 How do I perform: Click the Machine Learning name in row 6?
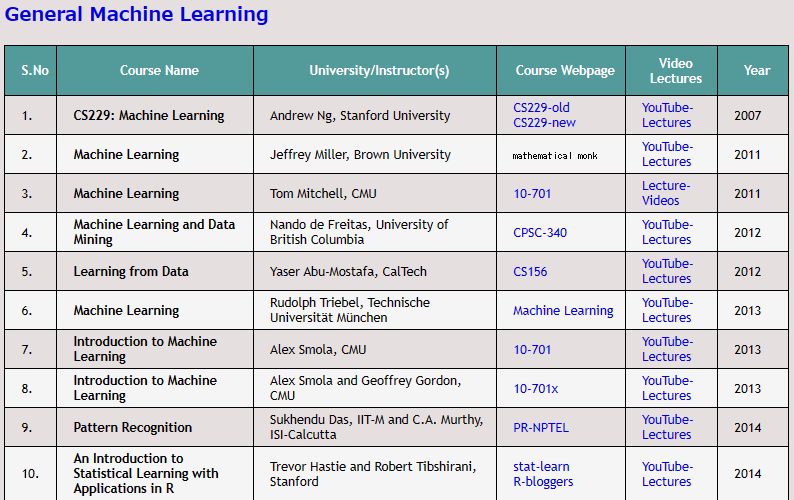point(126,311)
